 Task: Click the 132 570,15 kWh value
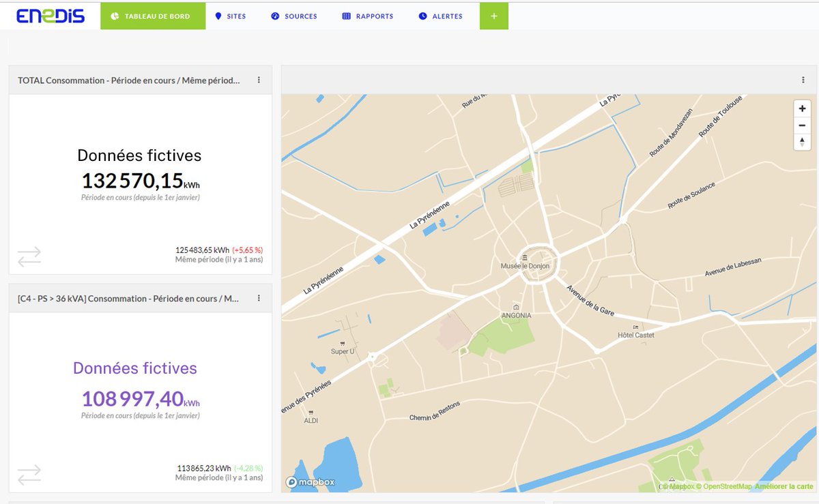tap(141, 181)
